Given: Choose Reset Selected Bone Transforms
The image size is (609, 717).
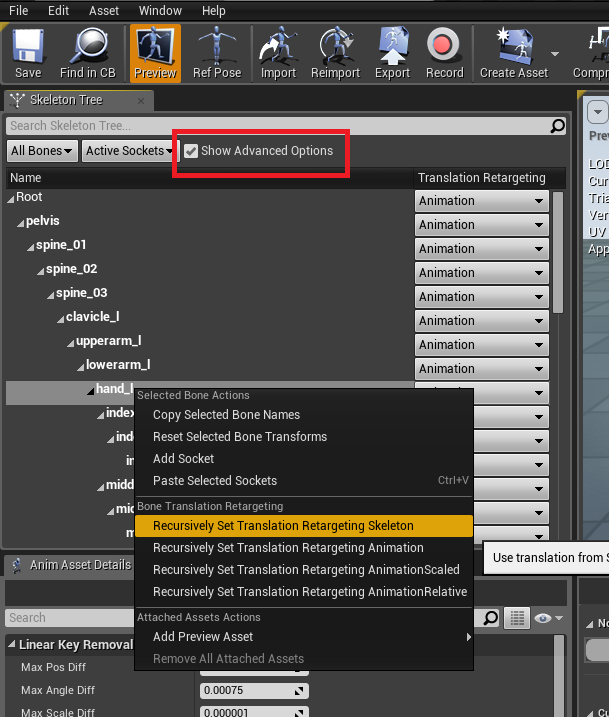Looking at the screenshot, I should pyautogui.click(x=304, y=437).
